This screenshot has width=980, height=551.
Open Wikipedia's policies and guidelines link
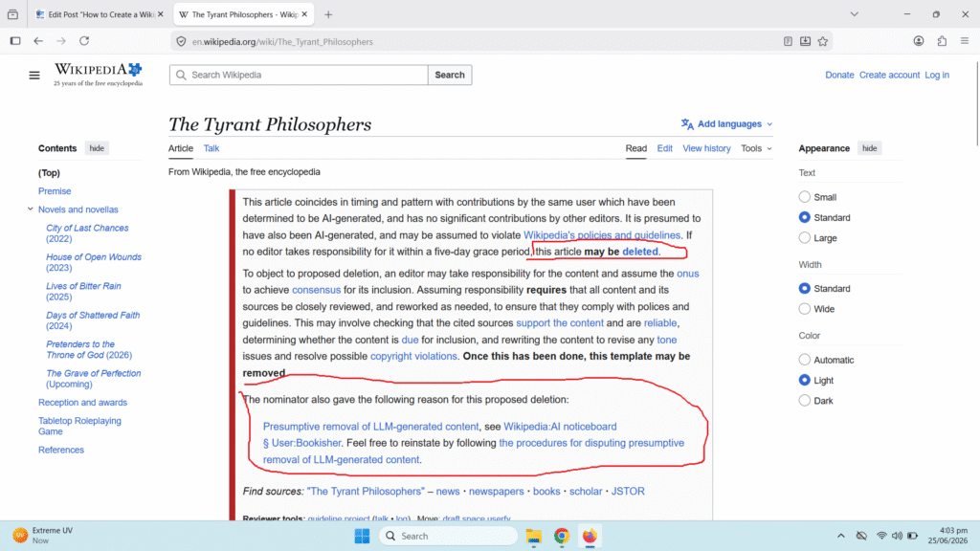(x=601, y=235)
